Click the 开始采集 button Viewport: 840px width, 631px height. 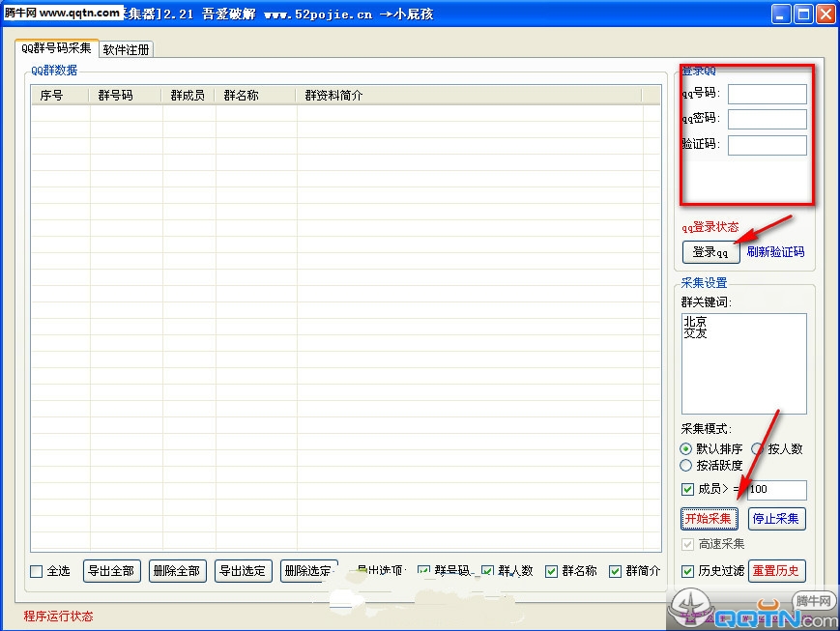pos(710,519)
